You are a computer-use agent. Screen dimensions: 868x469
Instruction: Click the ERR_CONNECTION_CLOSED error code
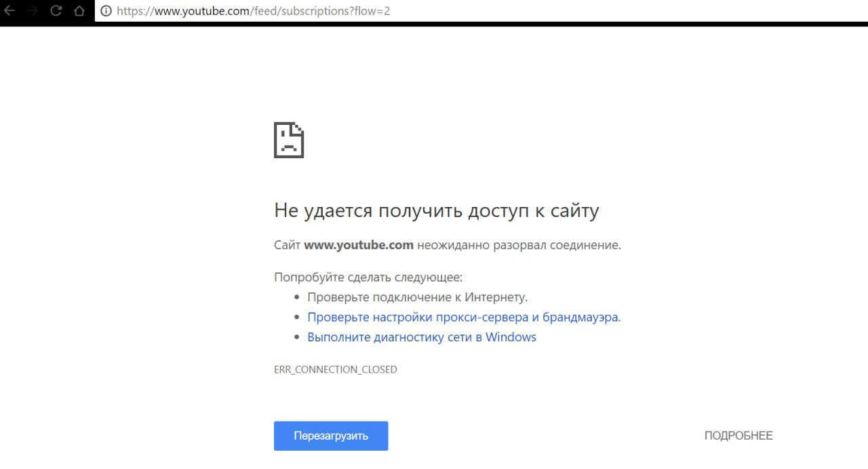(336, 370)
